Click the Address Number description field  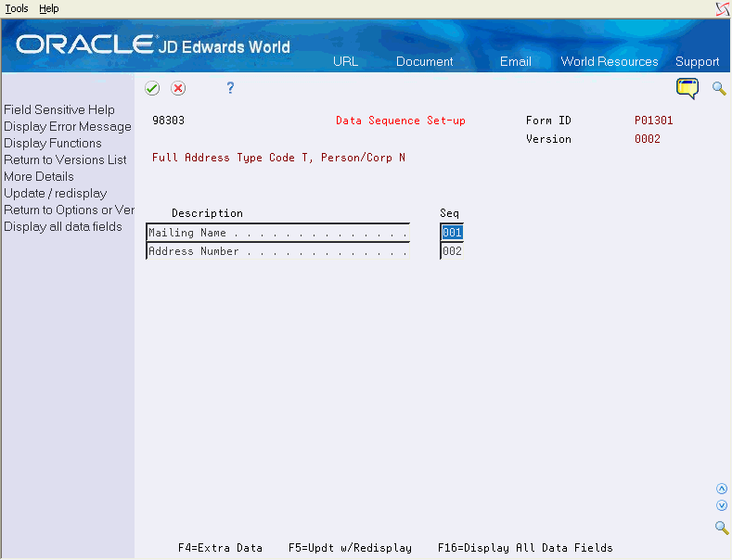click(277, 251)
